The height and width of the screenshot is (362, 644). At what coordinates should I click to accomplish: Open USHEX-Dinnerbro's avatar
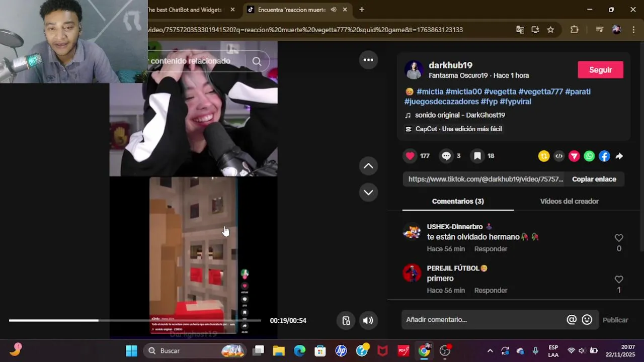pos(412,232)
